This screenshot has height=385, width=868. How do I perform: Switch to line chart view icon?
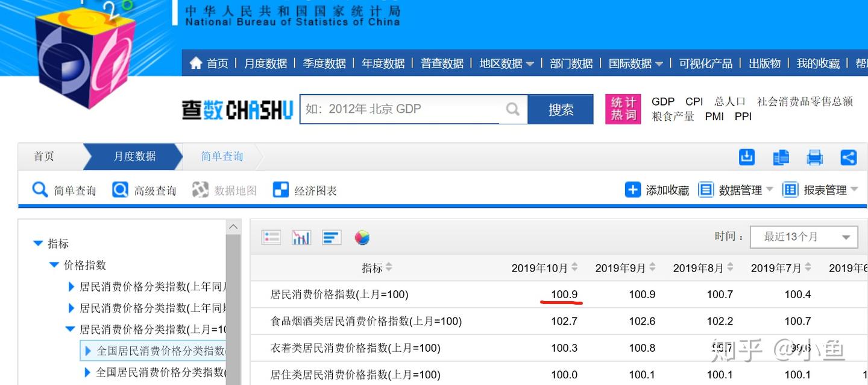301,237
